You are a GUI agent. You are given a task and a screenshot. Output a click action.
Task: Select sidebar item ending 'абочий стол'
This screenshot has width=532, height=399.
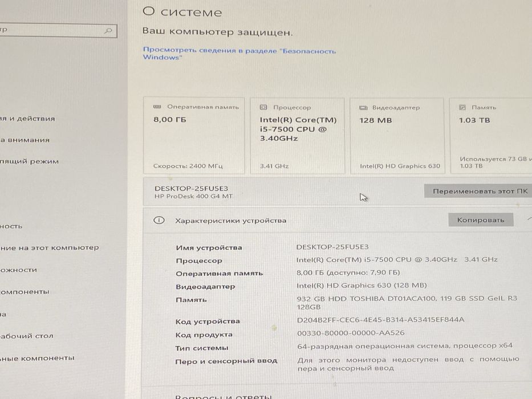[x=27, y=336]
